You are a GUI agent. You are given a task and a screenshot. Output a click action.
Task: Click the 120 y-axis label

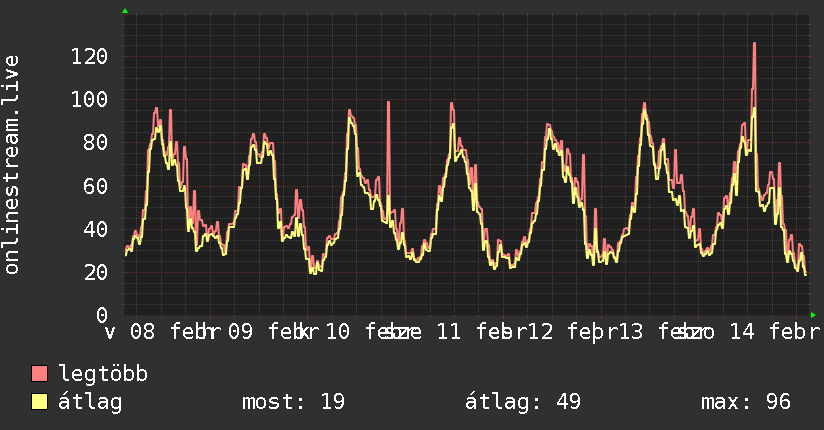(x=89, y=56)
